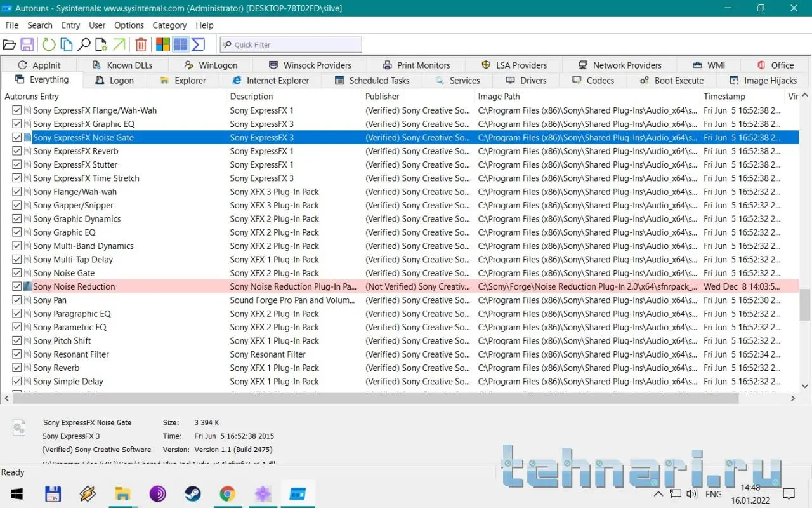The height and width of the screenshot is (508, 812).
Task: Toggle the Sony Pitch Shift checkbox
Action: (16, 341)
